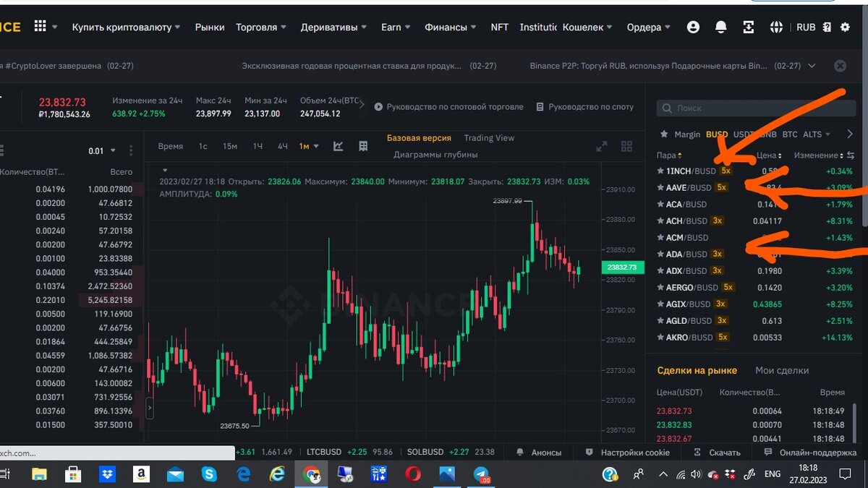Open Руководство по споту link
The width and height of the screenshot is (868, 488).
pos(584,107)
